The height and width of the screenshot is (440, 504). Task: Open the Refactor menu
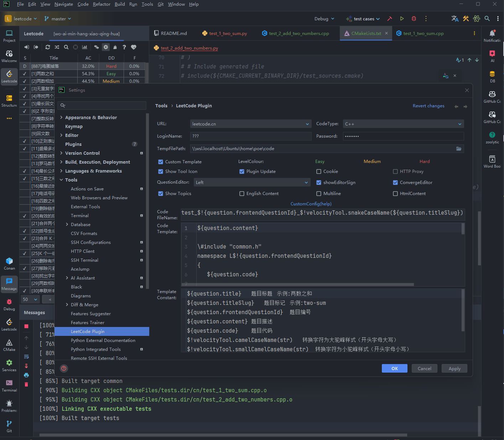click(x=102, y=4)
